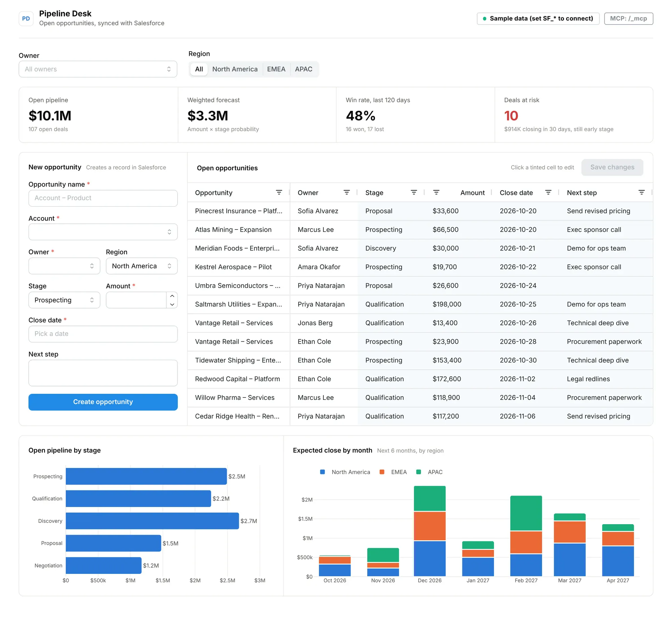672x628 pixels.
Task: Click the Dec 2026 APAC green bar segment
Action: (430, 499)
